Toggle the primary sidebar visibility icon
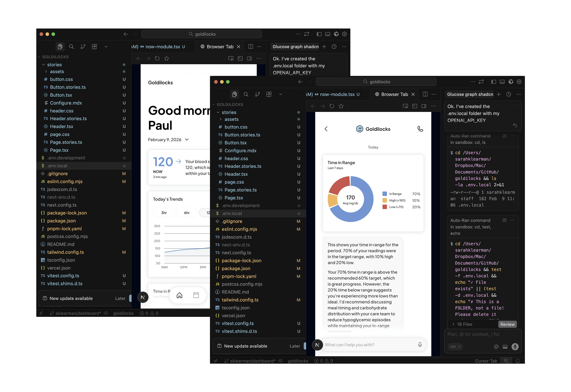This screenshot has height=392, width=571. pyautogui.click(x=493, y=82)
